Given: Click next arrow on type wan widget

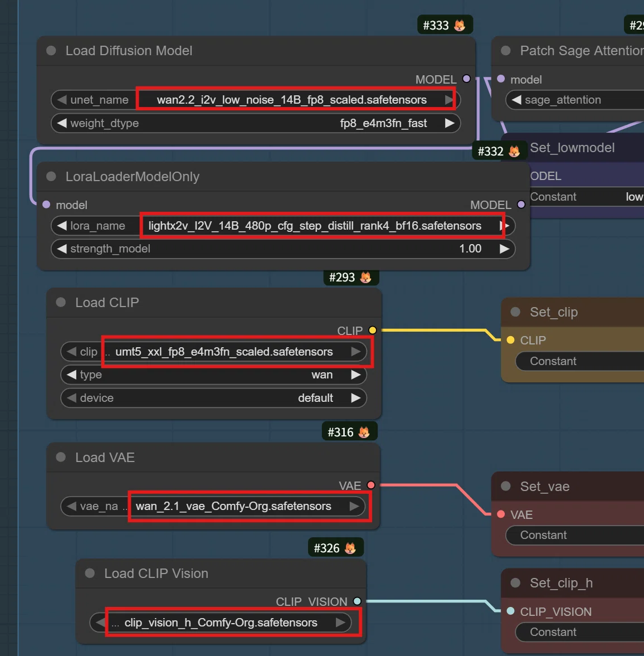Looking at the screenshot, I should point(356,375).
